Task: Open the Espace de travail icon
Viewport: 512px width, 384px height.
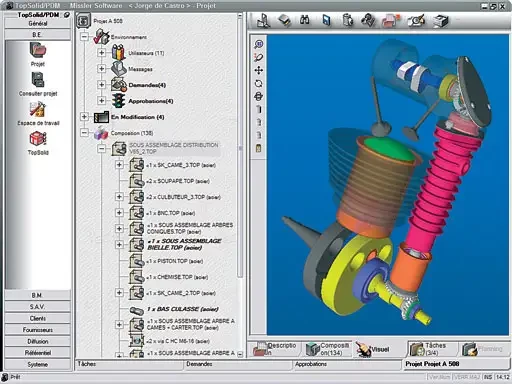Action: coord(38,109)
